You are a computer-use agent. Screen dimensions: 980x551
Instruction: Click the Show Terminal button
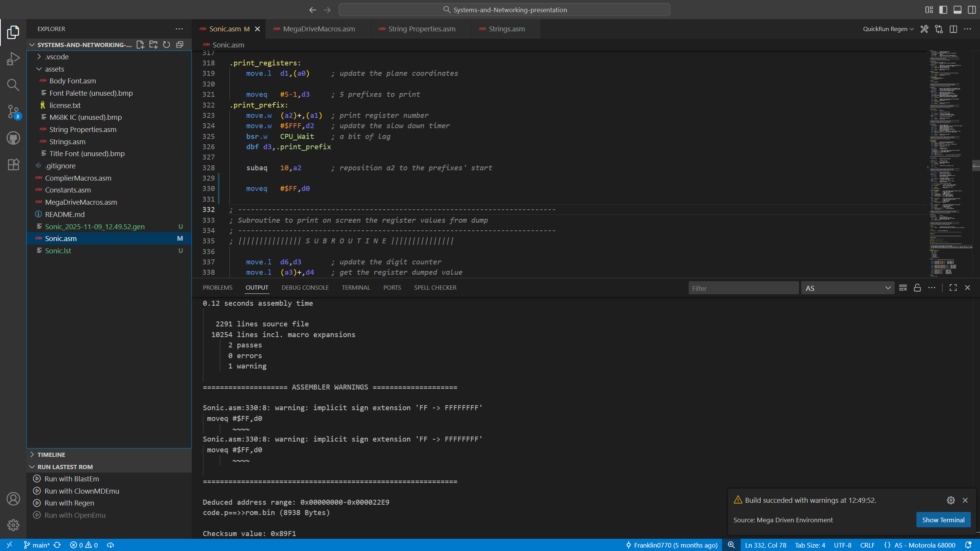click(x=943, y=520)
